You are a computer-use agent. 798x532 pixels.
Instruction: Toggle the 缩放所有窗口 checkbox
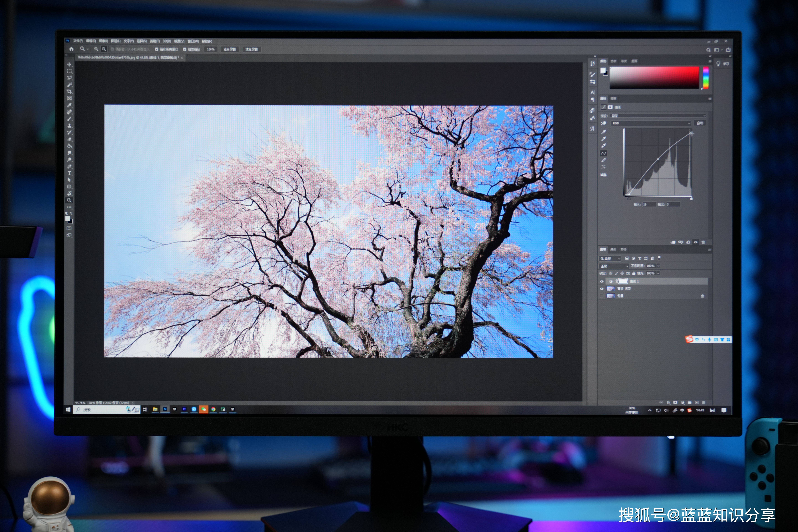click(x=157, y=49)
